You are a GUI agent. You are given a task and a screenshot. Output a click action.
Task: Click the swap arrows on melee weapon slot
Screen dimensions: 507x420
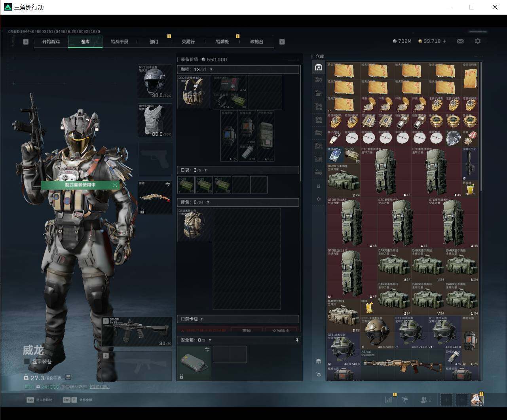click(167, 184)
